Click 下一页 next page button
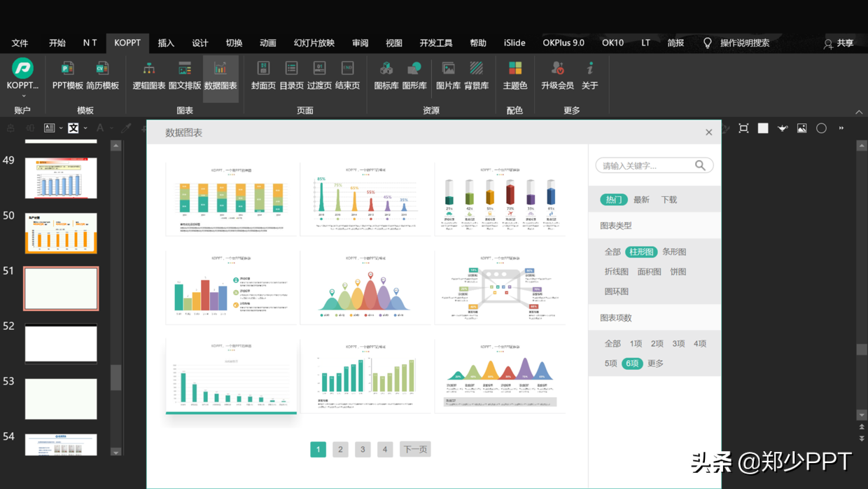Screen dimensions: 868x489 coord(415,449)
